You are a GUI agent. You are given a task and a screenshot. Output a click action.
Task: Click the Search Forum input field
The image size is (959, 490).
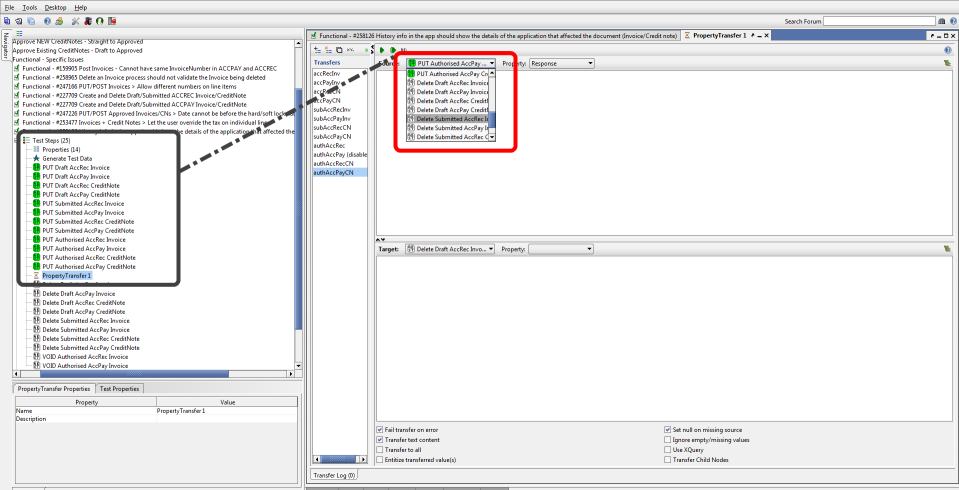879,21
